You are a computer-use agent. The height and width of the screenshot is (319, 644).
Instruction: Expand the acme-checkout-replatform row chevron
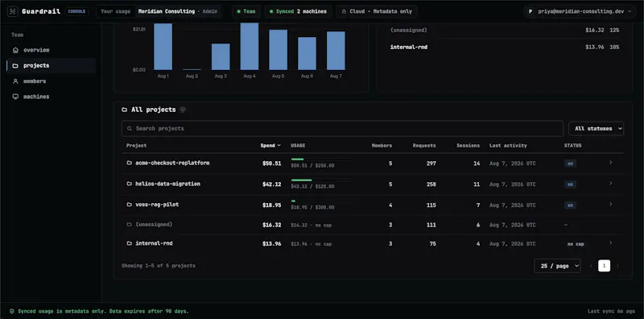pos(610,163)
